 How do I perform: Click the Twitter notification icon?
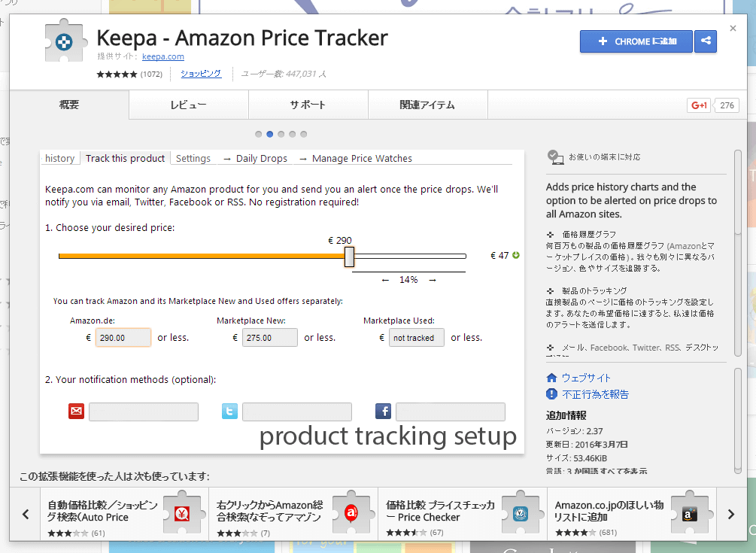229,412
